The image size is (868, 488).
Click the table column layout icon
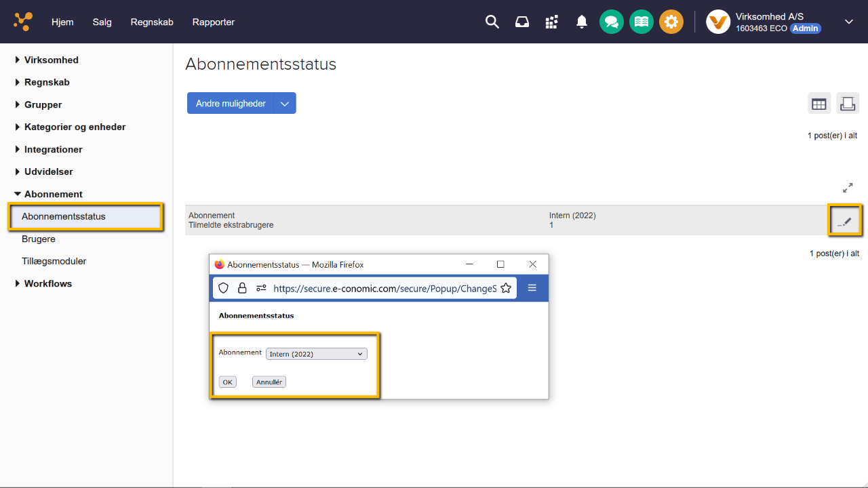pyautogui.click(x=819, y=104)
